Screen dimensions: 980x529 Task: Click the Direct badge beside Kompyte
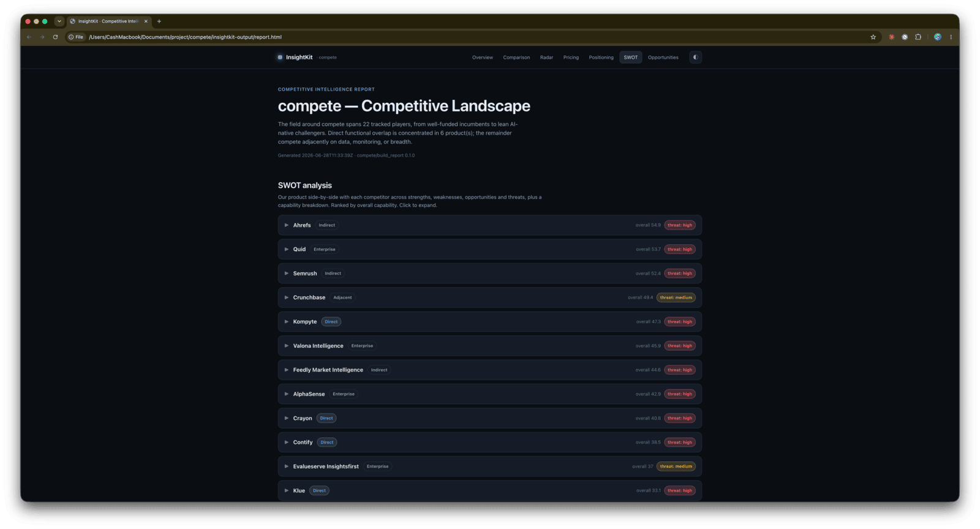pyautogui.click(x=331, y=321)
